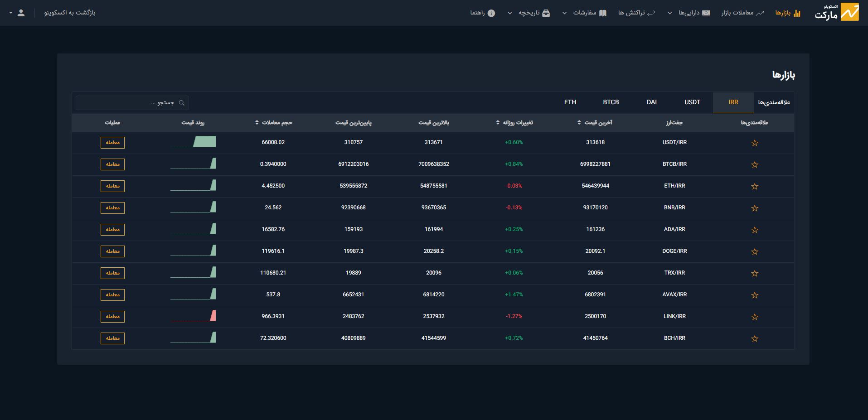This screenshot has height=420, width=868.
Task: Trade AVAX/IRR using its معامله button
Action: coord(112,295)
